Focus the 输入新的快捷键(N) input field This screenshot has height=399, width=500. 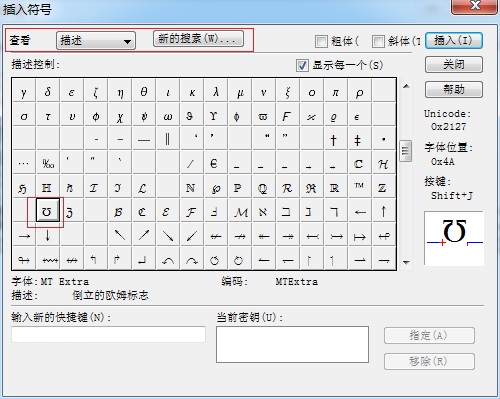[x=109, y=334]
